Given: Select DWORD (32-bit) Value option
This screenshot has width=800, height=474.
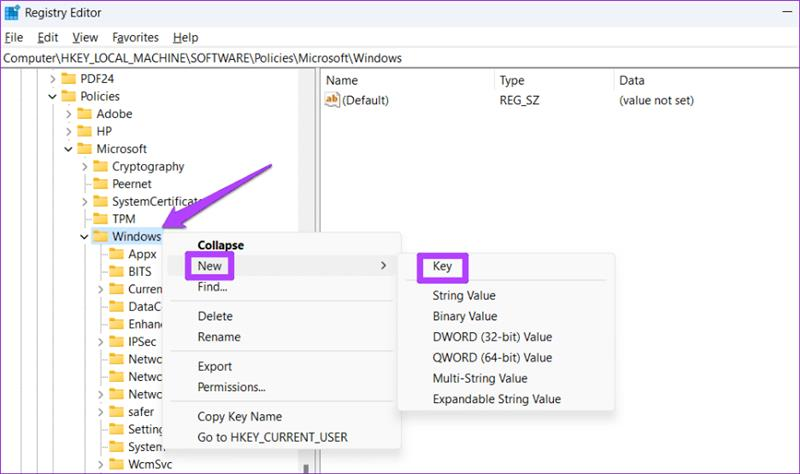Looking at the screenshot, I should [x=492, y=337].
